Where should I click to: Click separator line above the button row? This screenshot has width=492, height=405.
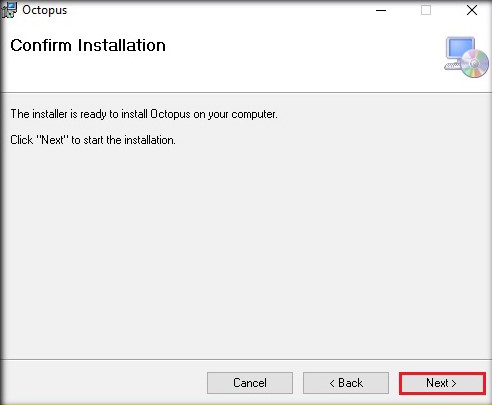[x=246, y=360]
